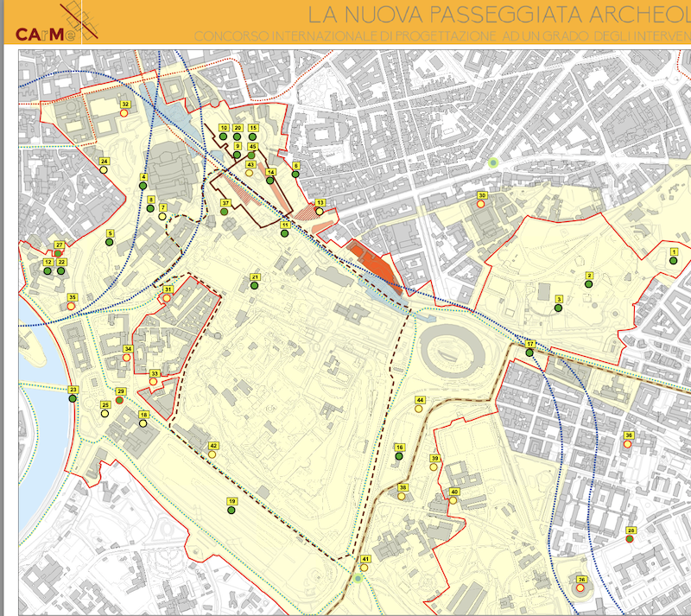
Task: Click map marker number 6
Action: coord(295,175)
